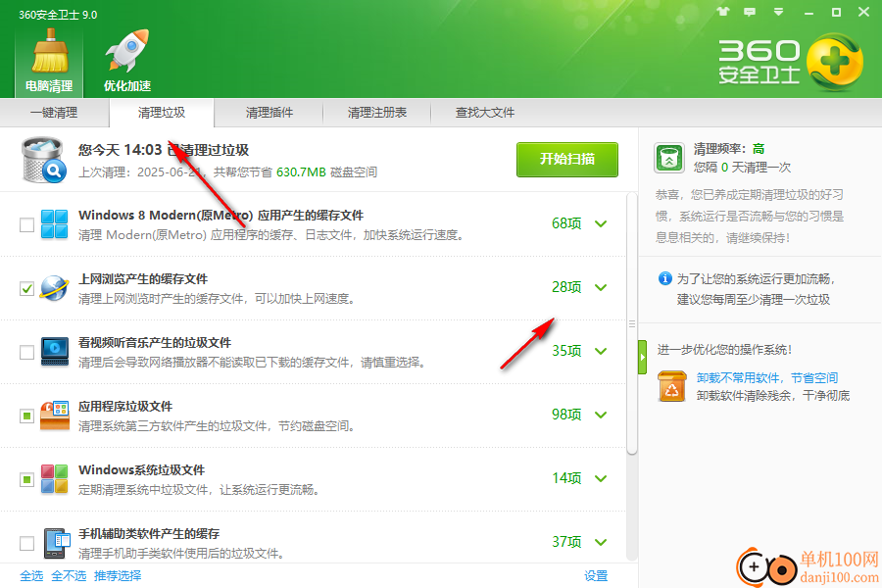Screen dimensions: 882x588
Task: Uncheck the 上网浏览产生的缓存文件 checkbox
Action: [26, 289]
